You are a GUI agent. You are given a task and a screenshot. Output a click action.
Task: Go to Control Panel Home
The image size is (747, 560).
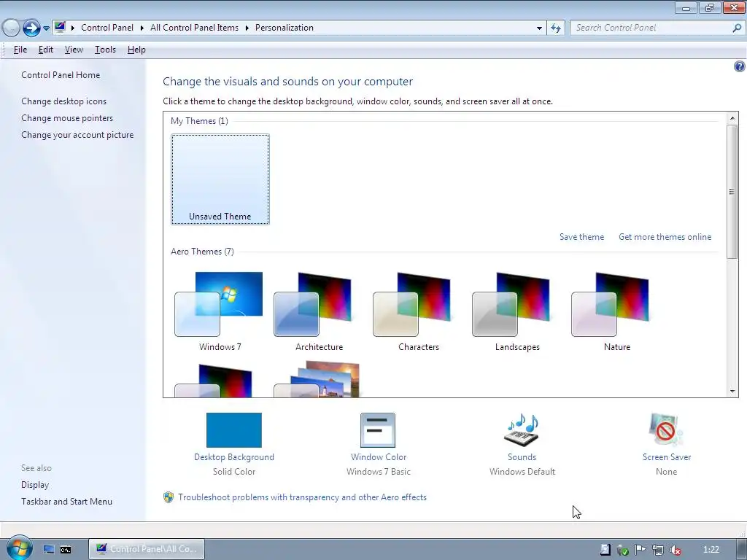[x=61, y=75]
